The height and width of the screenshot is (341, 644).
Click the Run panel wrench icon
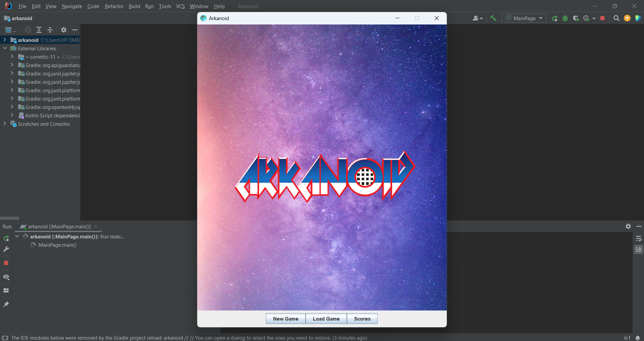click(x=6, y=249)
